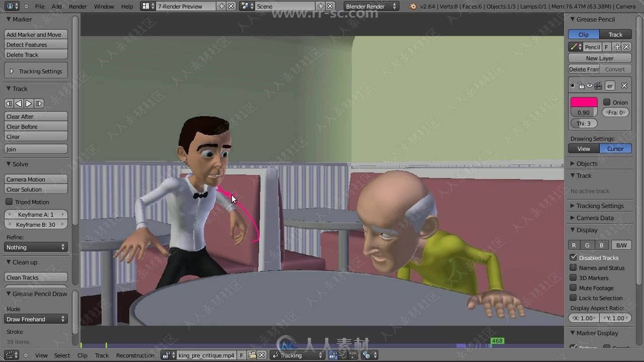Click the Camera Motion solve button
644x362 pixels.
36,179
